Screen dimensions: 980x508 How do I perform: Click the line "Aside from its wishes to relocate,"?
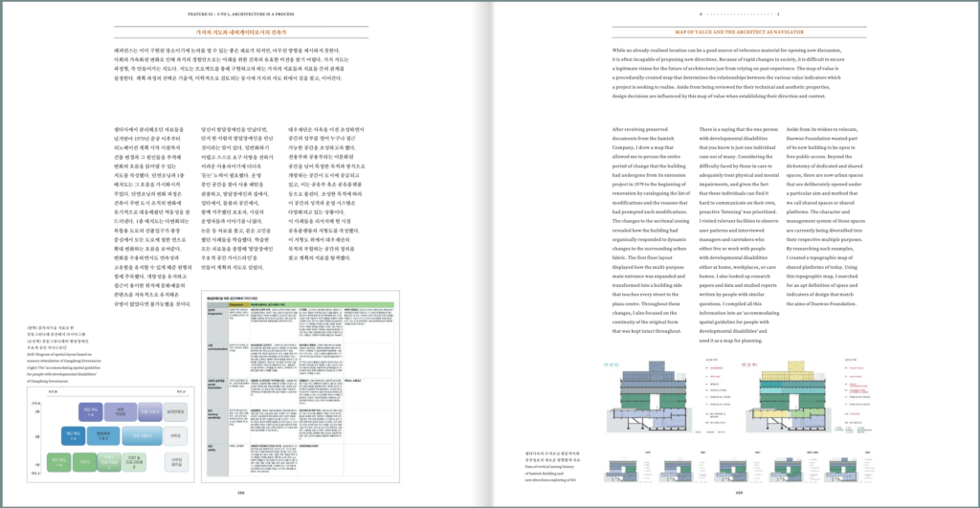tap(821, 129)
